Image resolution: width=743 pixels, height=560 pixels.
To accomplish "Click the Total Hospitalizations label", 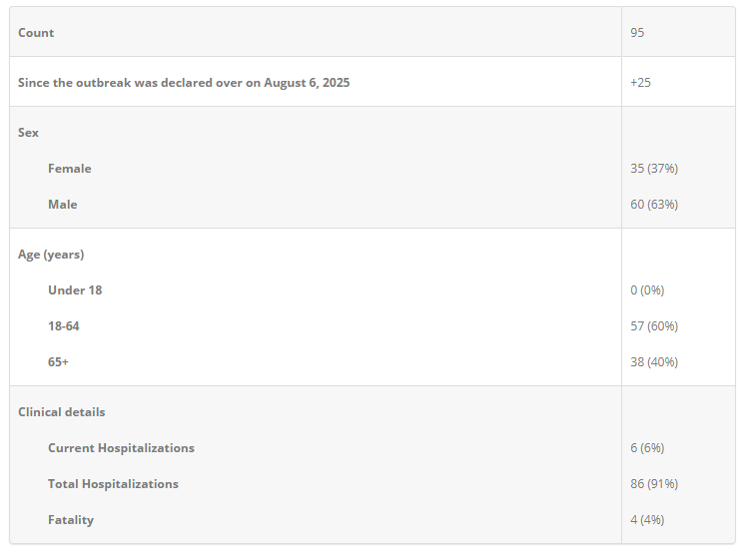I will pyautogui.click(x=113, y=484).
